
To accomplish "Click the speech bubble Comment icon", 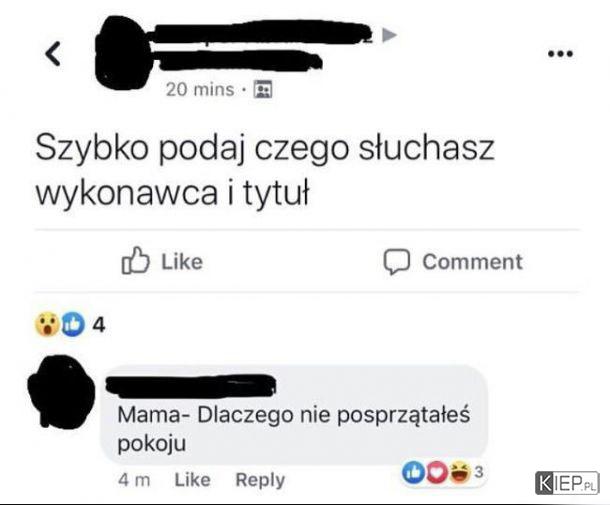I will pos(396,262).
